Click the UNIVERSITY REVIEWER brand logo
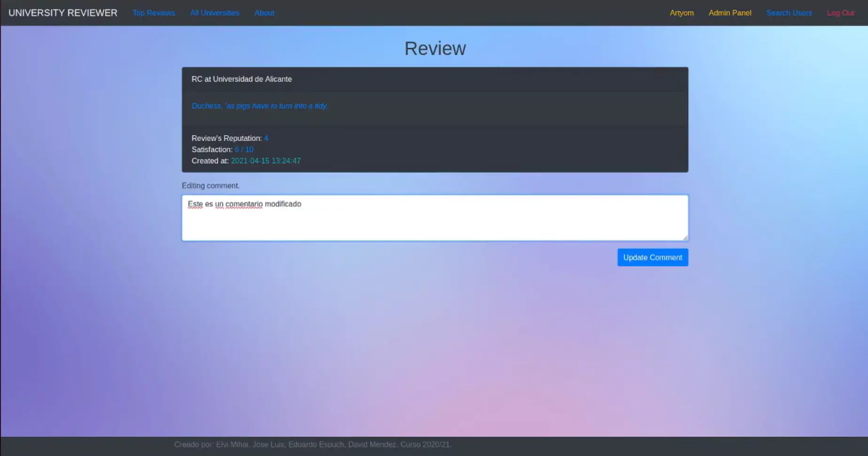The height and width of the screenshot is (456, 868). 63,13
